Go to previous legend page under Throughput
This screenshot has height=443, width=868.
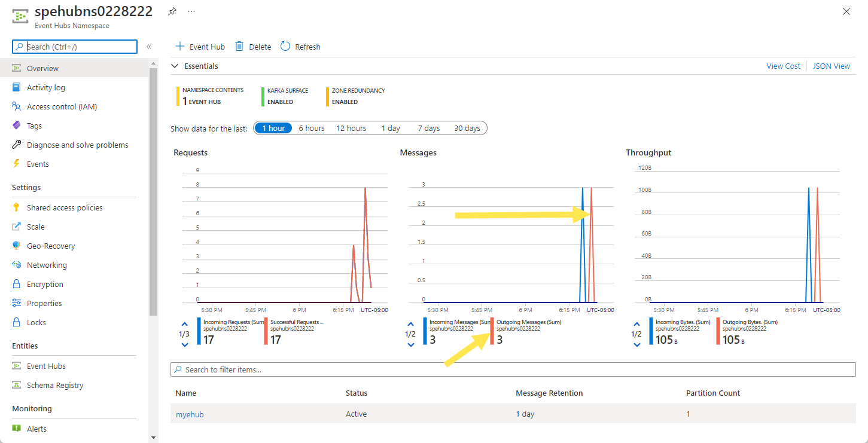coord(636,323)
